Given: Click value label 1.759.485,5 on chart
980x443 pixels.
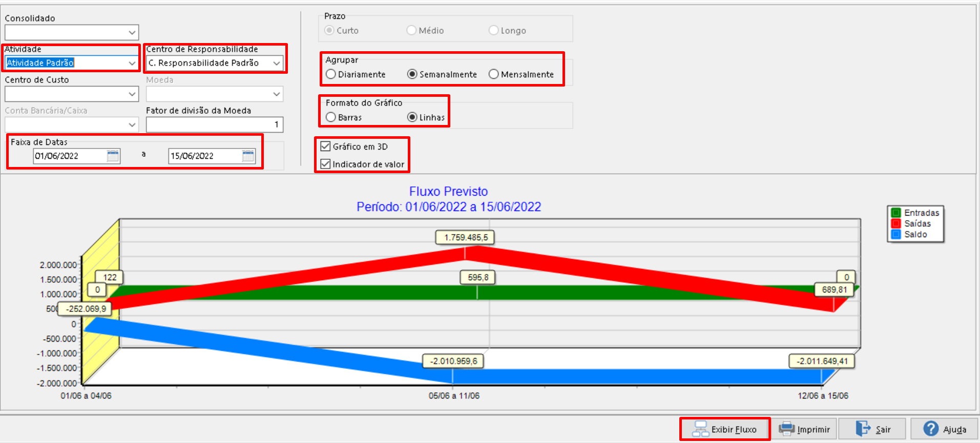Looking at the screenshot, I should (x=466, y=238).
